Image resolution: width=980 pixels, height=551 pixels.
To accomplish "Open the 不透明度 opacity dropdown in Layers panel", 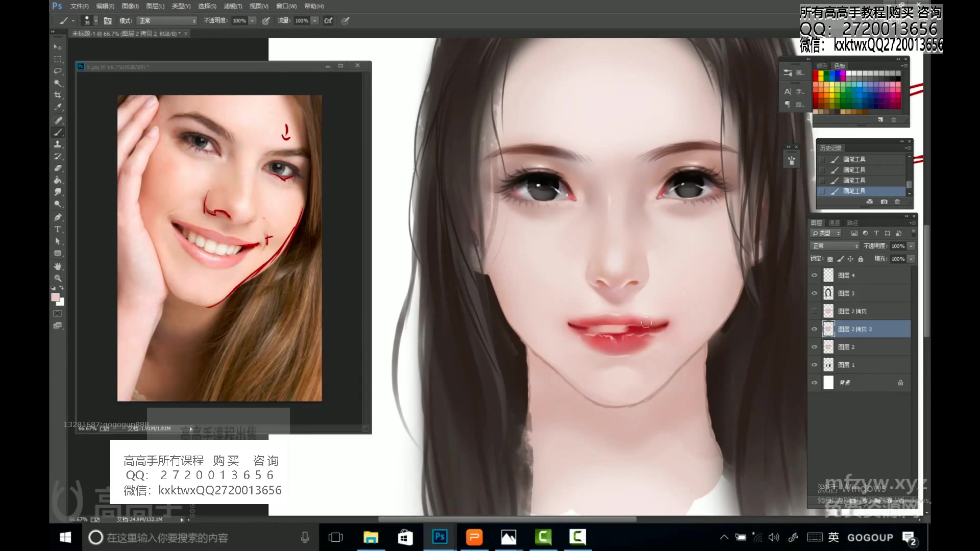I will click(912, 246).
